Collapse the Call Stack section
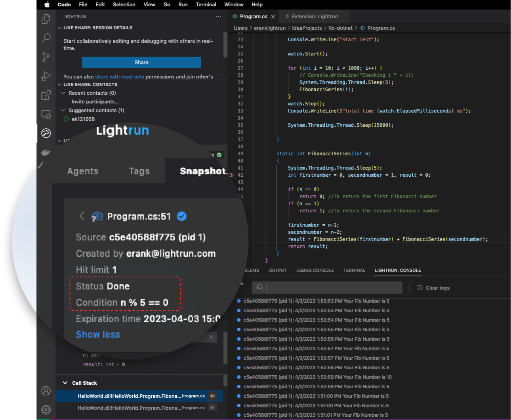 (x=65, y=383)
